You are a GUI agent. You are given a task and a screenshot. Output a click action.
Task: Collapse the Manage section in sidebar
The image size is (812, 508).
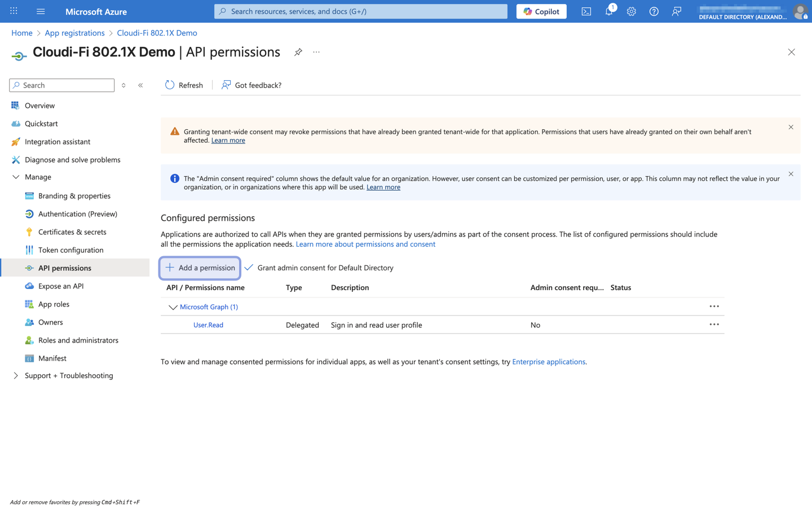point(16,177)
